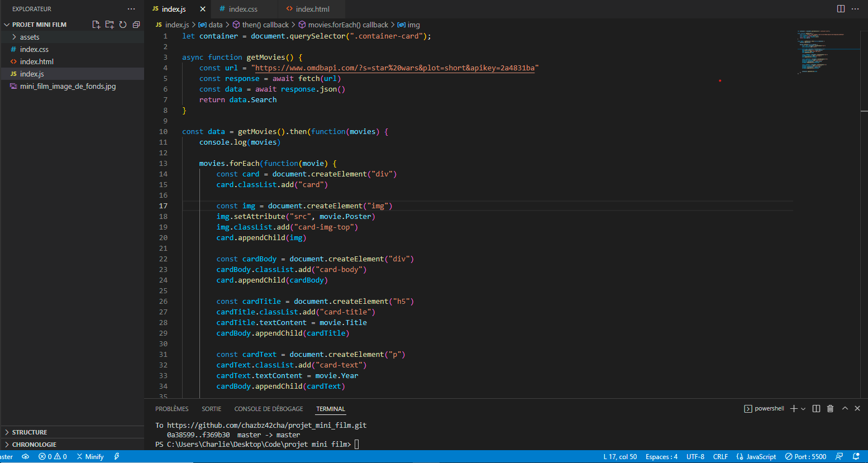Open the CONSOLE DE DÉBOGAGE tab
Screen dimensions: 868x463
point(269,409)
